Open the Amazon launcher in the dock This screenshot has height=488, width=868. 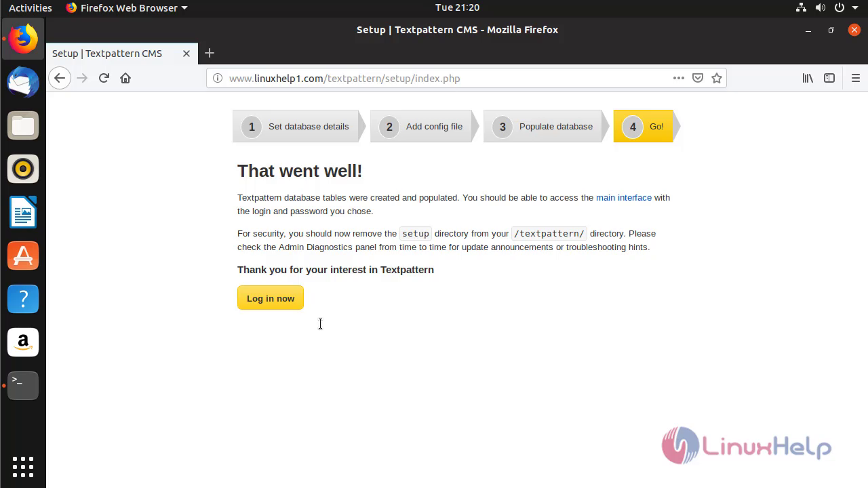click(23, 342)
